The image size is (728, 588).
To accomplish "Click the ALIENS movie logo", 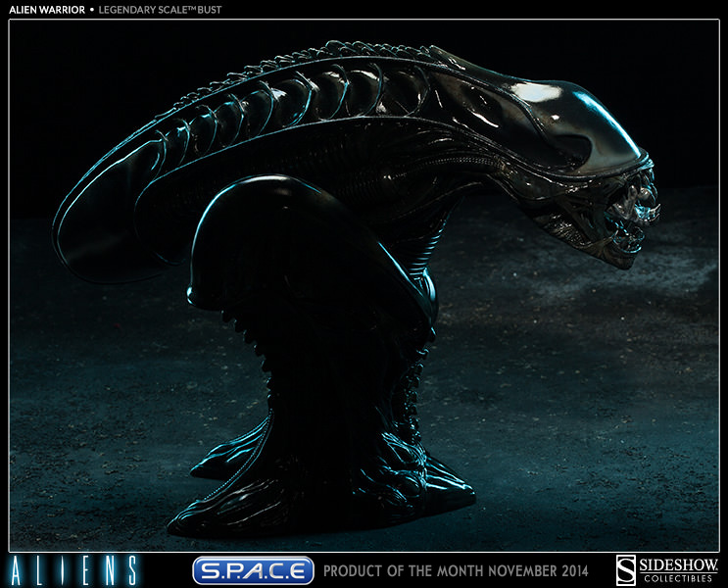I will pos(74,569).
